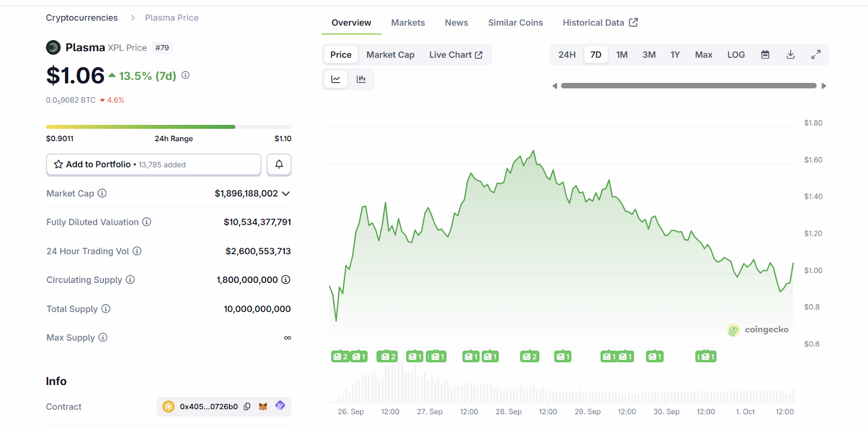Expand the chart to fullscreen
Viewport: 868px width, 430px height.
tap(815, 55)
